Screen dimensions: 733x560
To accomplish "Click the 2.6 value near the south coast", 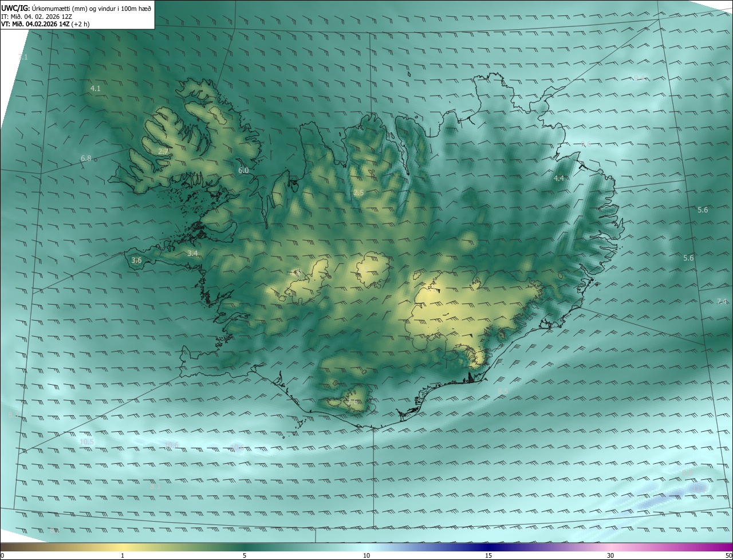I will [352, 401].
